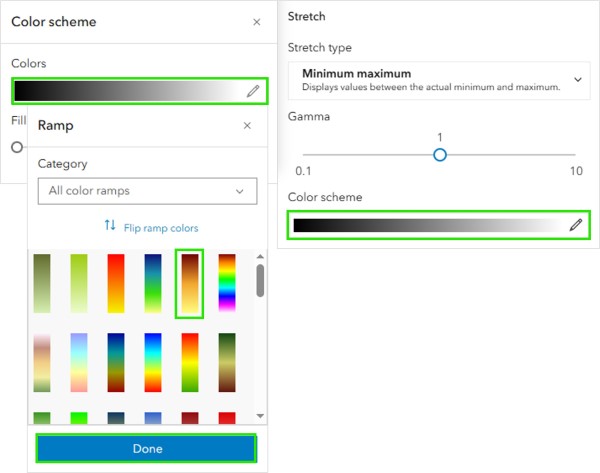Click the black-to-white Colors ramp bar
The width and height of the screenshot is (600, 473).
coord(128,91)
